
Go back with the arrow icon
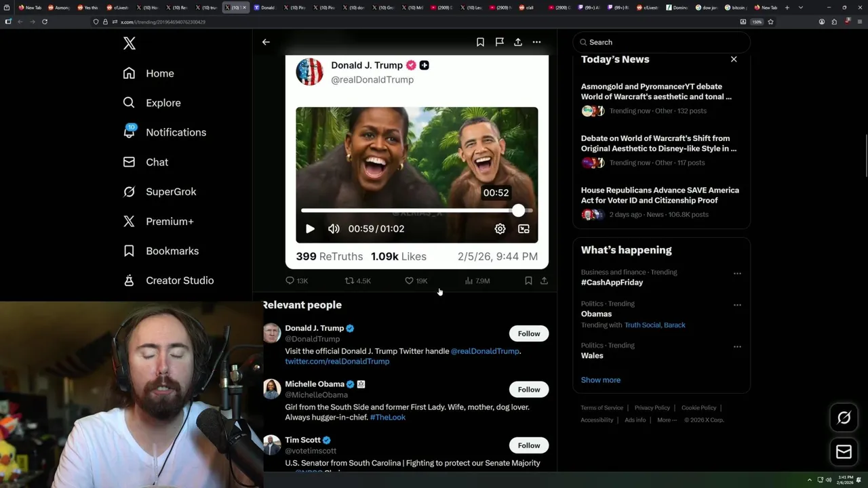266,42
